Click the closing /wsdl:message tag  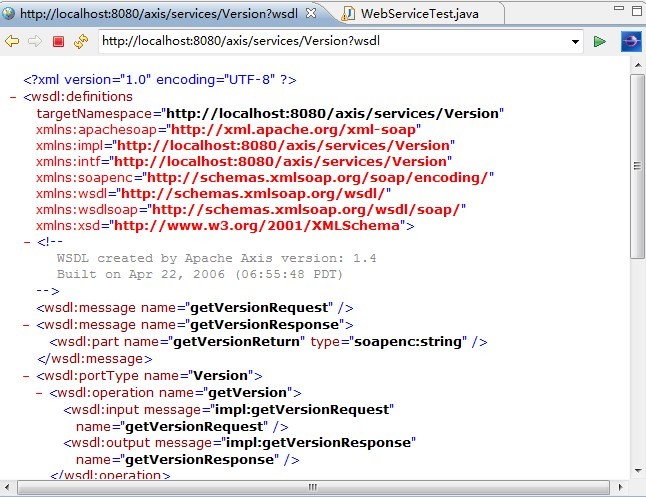tap(95, 359)
